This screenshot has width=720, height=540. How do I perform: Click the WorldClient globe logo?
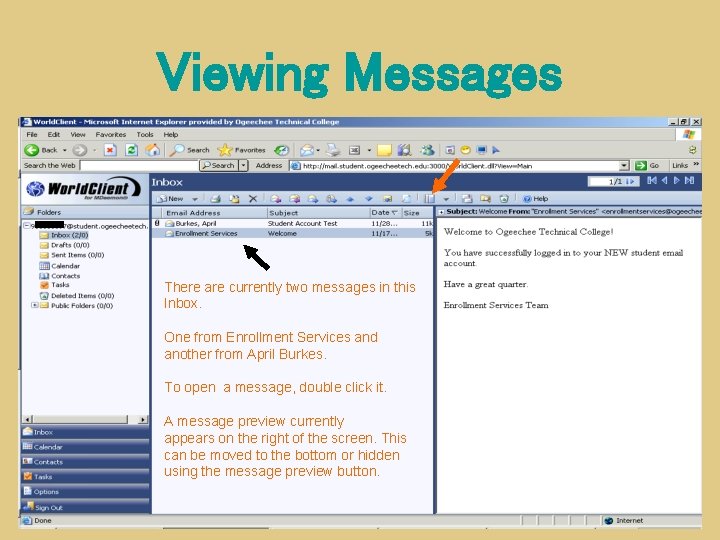35,189
